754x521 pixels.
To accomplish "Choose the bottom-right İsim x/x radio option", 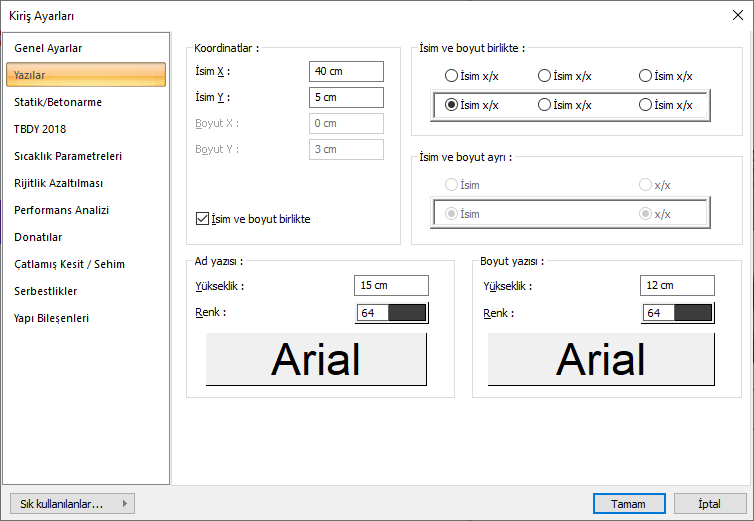I will coord(646,104).
